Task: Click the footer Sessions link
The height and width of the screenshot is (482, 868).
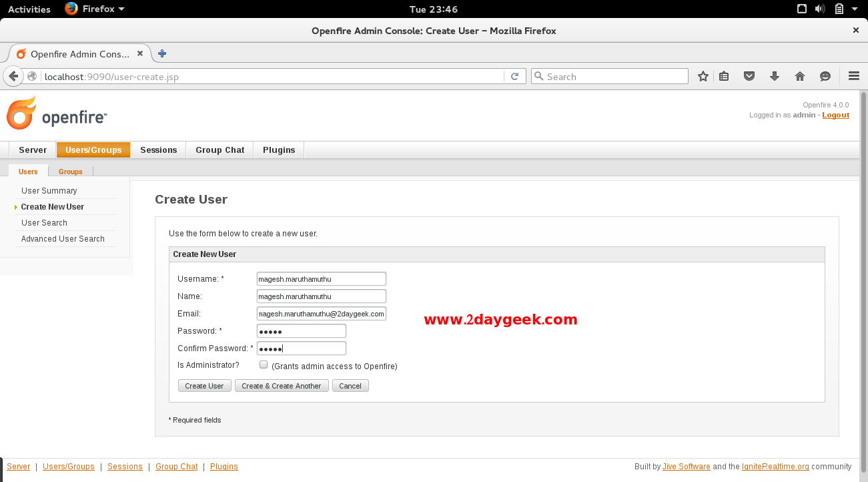Action: pos(125,467)
